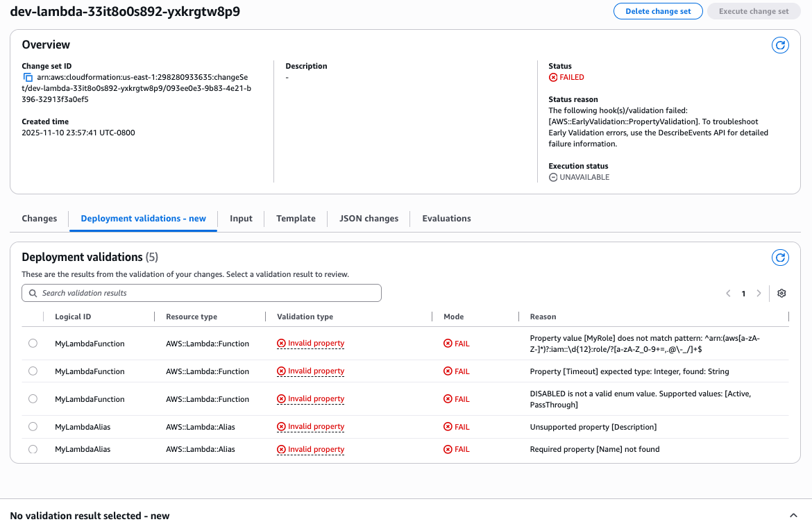Click the search validation results input field

point(201,293)
